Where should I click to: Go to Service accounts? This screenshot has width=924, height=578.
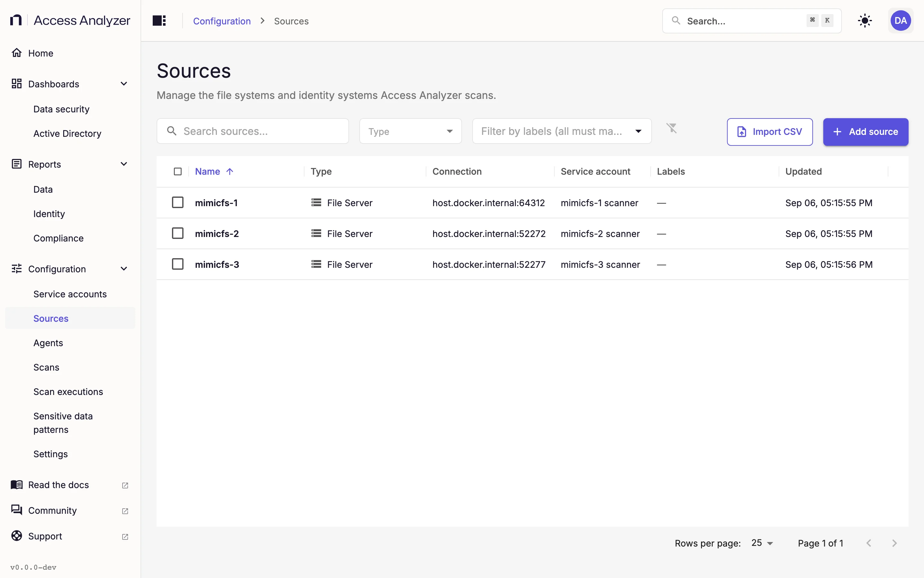(x=70, y=294)
